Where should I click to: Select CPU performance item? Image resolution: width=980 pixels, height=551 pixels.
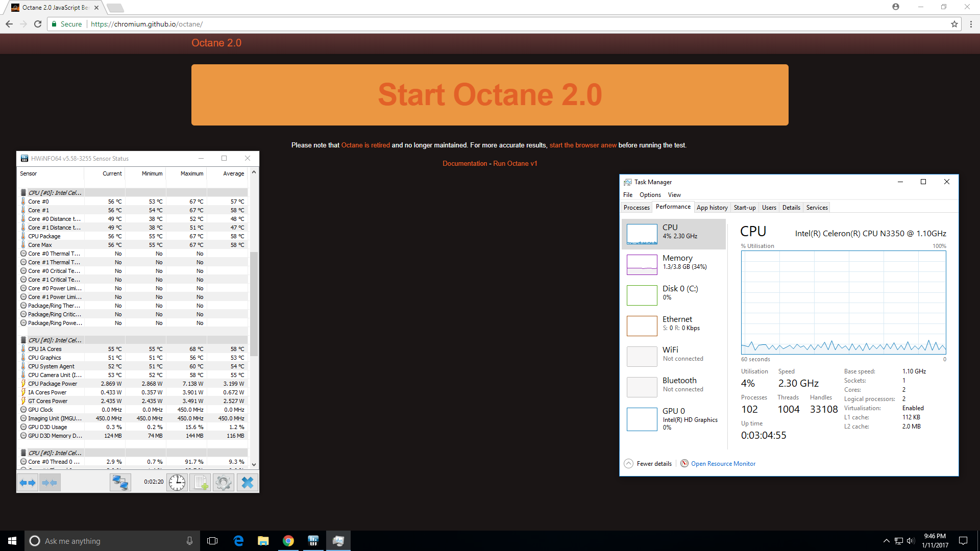click(674, 234)
